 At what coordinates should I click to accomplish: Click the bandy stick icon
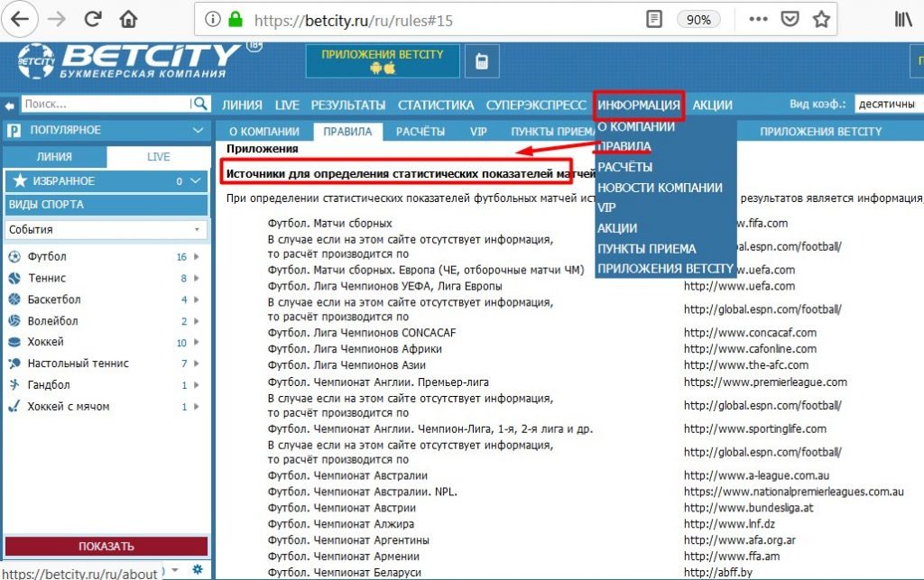coord(14,406)
